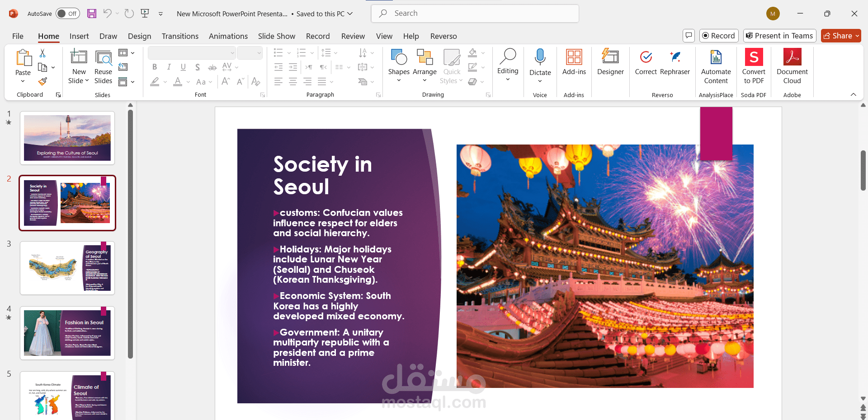Apply the font color swatch

pos(178,82)
